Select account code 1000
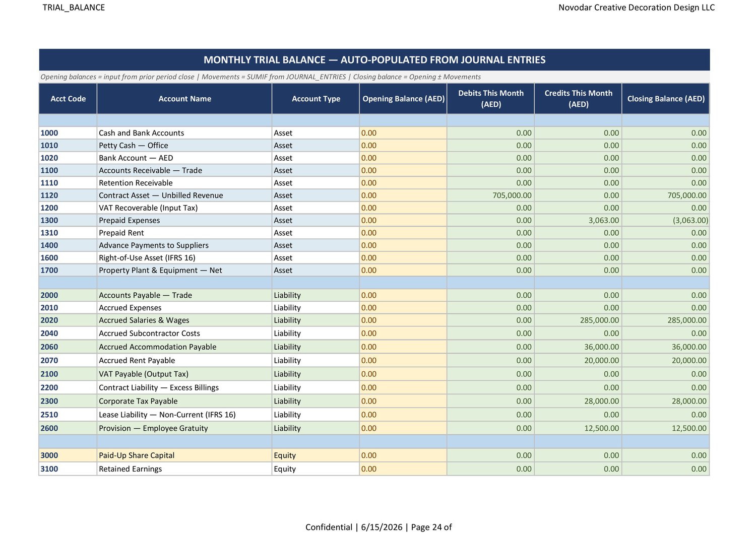Viewport: 756px width, 534px height. pyautogui.click(x=68, y=133)
